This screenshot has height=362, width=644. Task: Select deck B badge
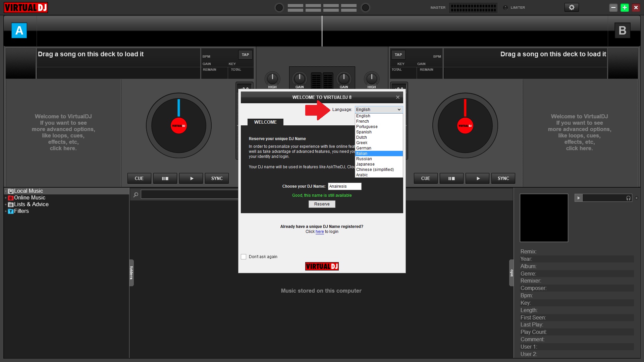(623, 31)
